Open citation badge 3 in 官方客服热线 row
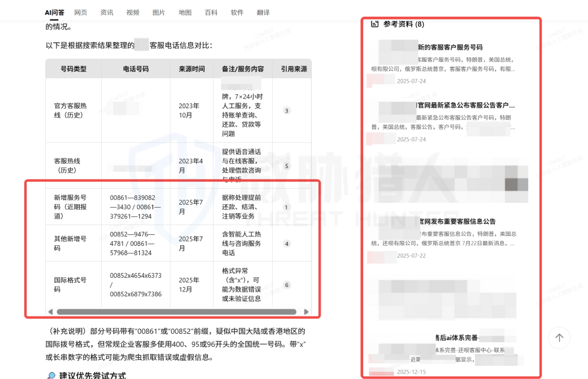588x379 pixels. pos(287,111)
